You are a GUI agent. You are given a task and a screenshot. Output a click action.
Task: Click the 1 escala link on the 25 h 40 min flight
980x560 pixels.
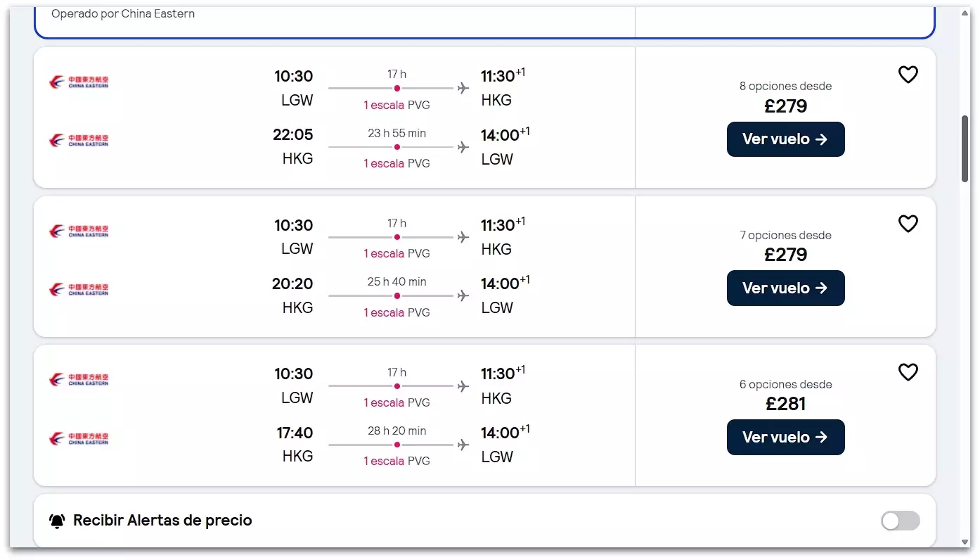pos(384,312)
